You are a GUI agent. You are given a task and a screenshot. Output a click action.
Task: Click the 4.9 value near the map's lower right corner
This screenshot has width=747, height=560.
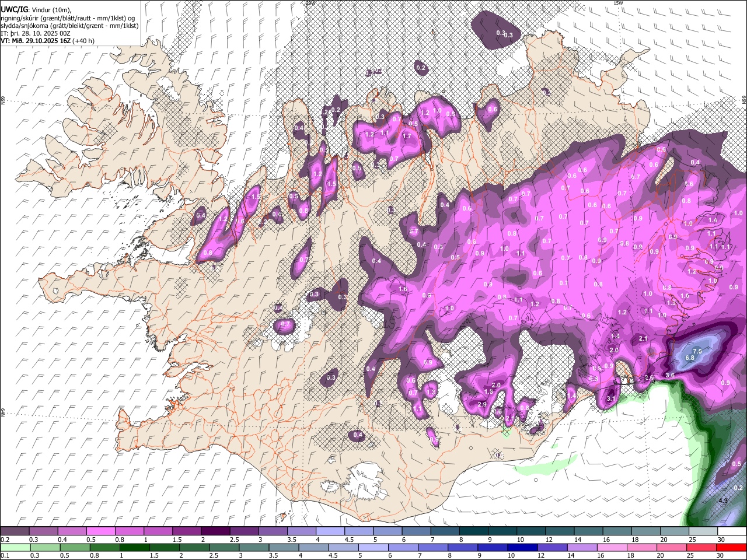(723, 501)
